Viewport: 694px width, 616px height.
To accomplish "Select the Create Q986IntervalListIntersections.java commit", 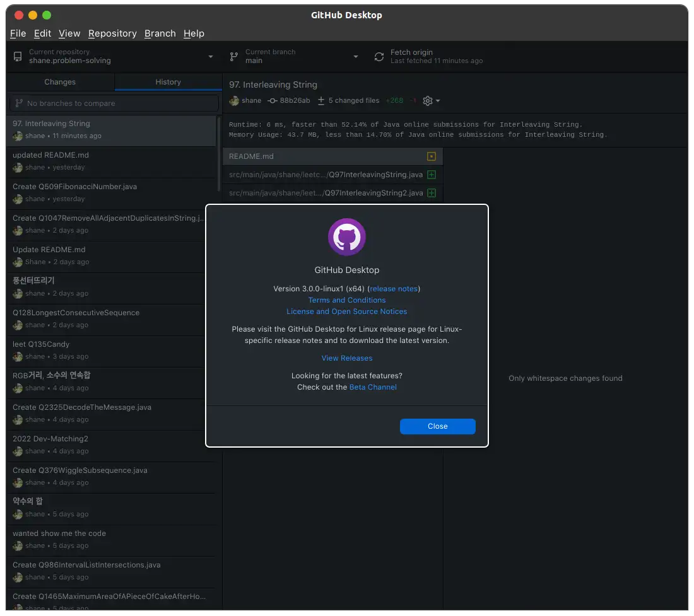I will pos(110,572).
